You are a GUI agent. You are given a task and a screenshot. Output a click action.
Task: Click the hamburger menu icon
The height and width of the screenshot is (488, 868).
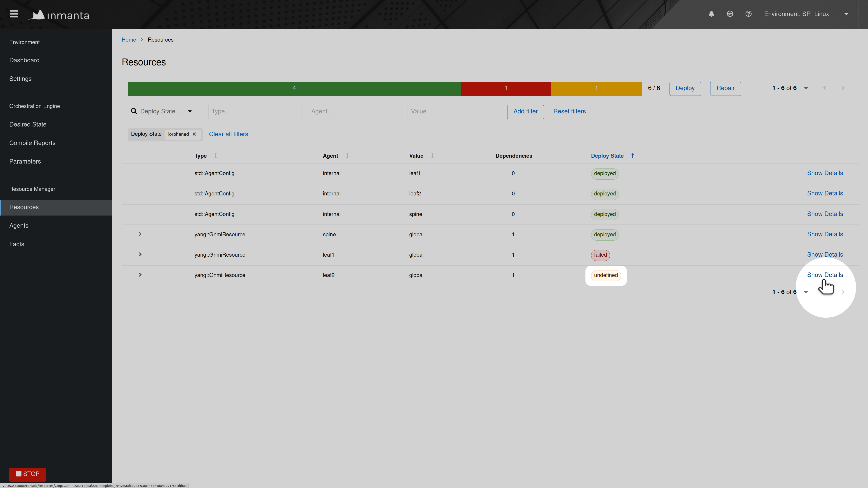pos(14,14)
